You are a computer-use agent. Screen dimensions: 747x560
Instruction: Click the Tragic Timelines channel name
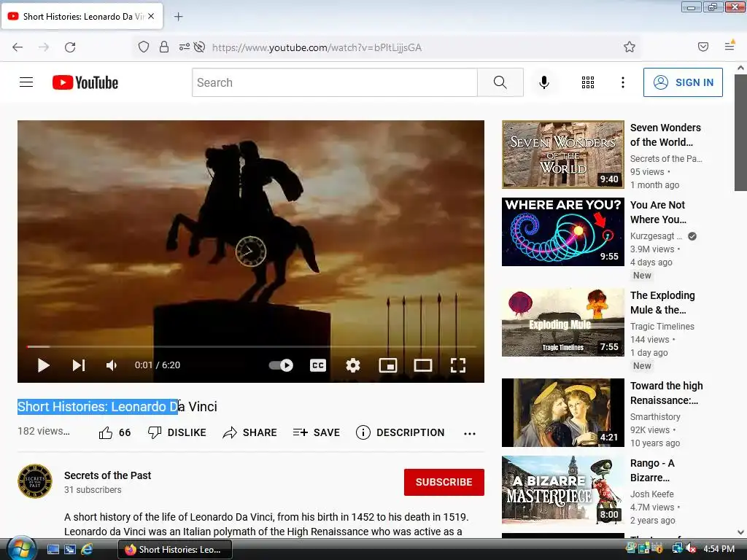(x=662, y=327)
